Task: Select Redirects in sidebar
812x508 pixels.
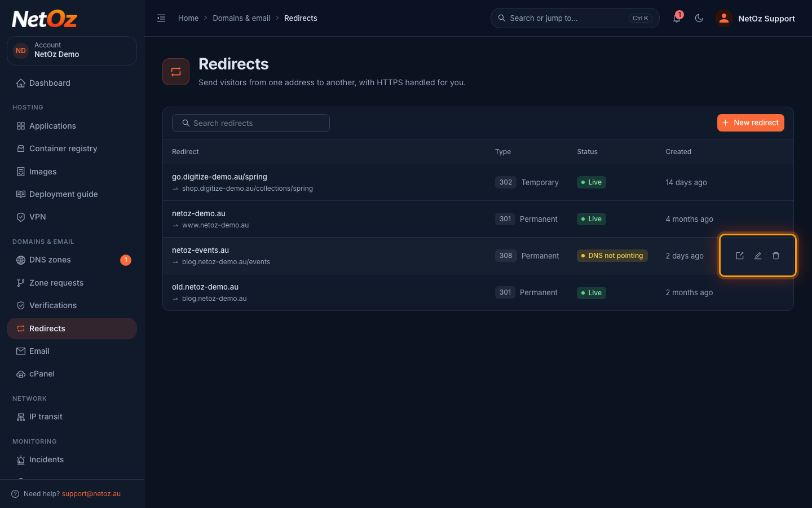Action: [x=72, y=329]
